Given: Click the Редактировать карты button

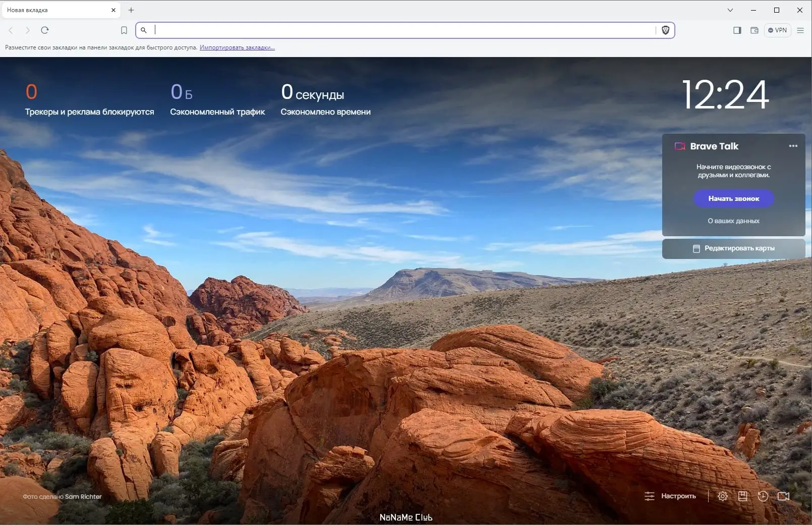Looking at the screenshot, I should click(734, 248).
